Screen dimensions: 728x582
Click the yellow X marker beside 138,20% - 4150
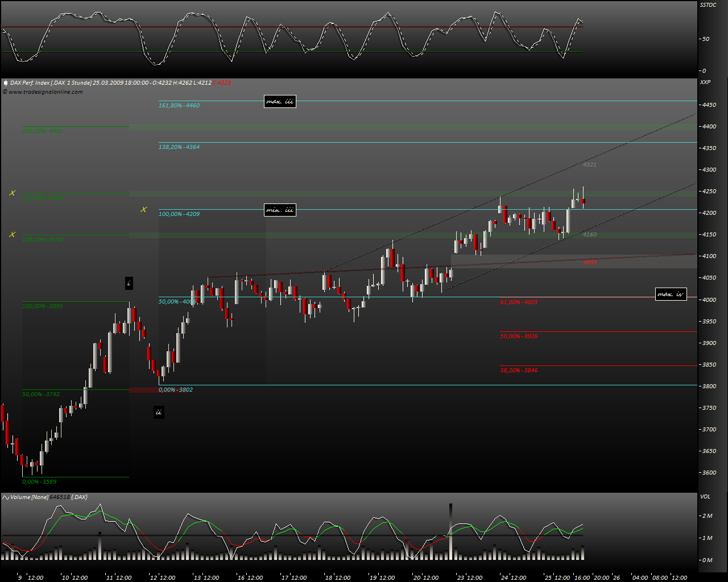click(12, 234)
